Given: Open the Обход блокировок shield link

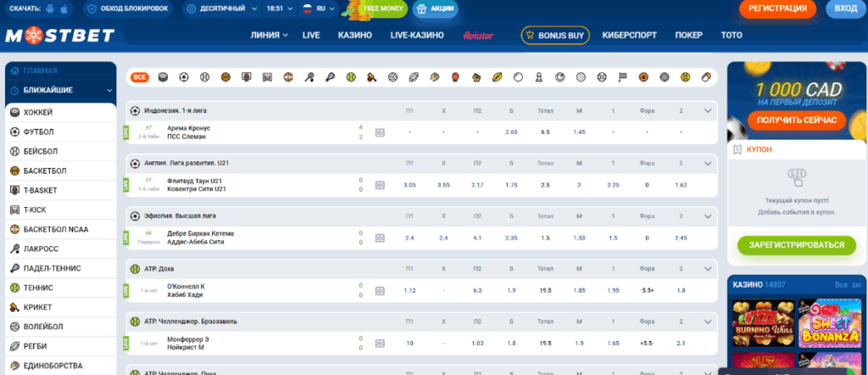Looking at the screenshot, I should point(128,8).
